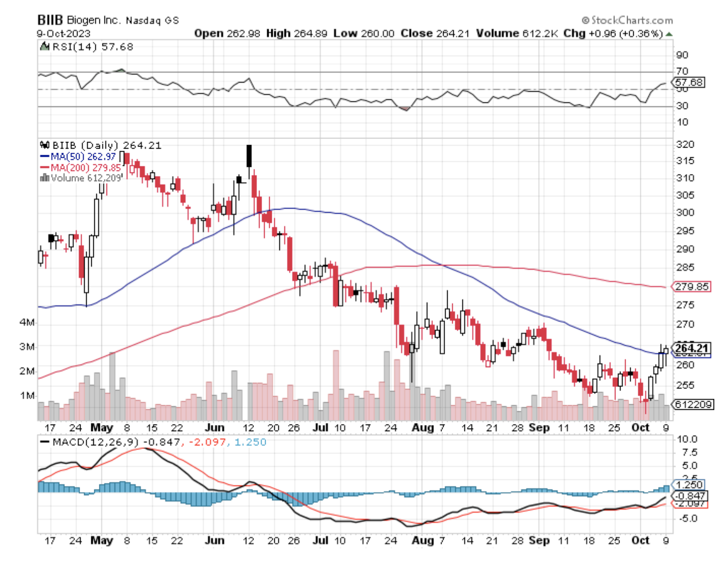
Task: Click the mountain icon beside RSI(14)
Action: click(x=45, y=47)
